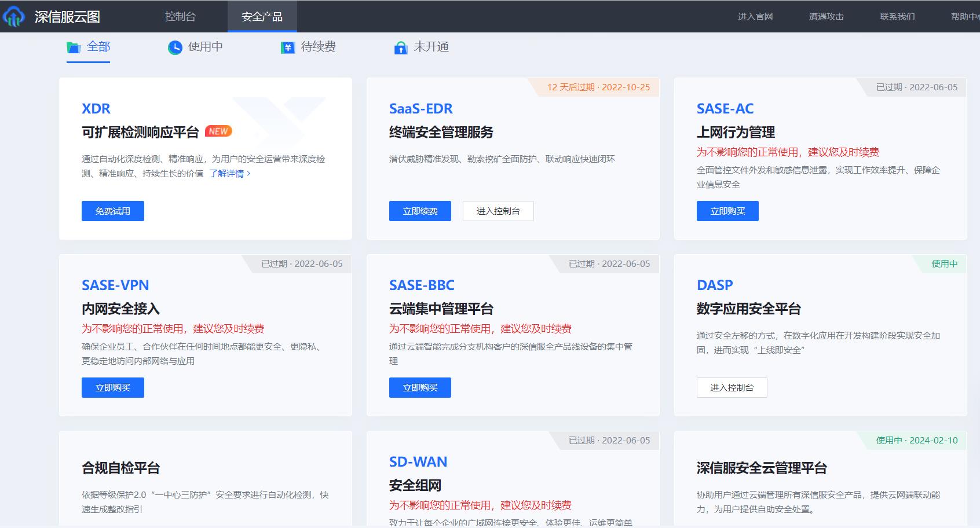Click 安全组网 subtitle text
980x528 pixels.
[x=415, y=485]
